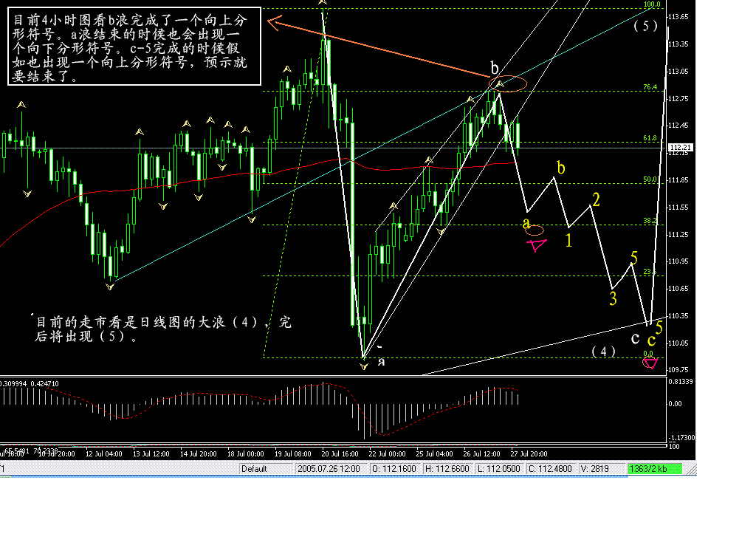This screenshot has width=756, height=548.
Task: Click the 27 Jul 20:00 time label
Action: [x=529, y=454]
